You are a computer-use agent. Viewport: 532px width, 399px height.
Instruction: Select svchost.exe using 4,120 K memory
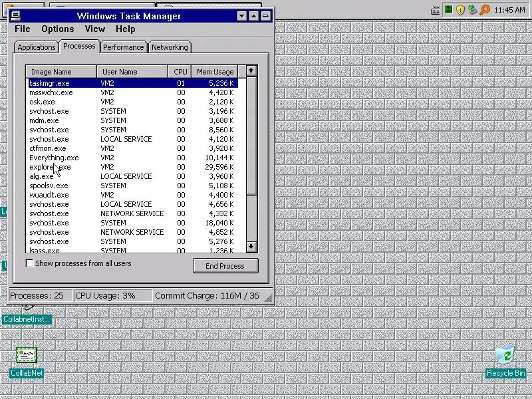point(132,139)
